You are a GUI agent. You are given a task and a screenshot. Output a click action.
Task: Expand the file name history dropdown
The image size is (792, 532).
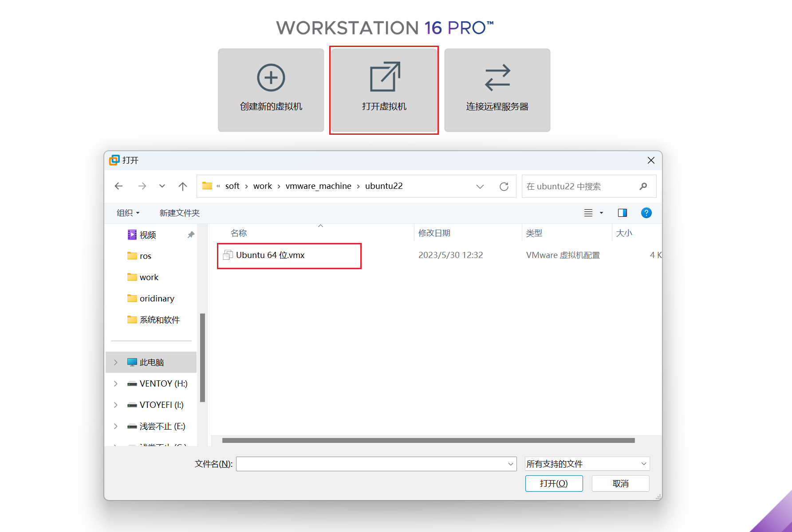point(511,464)
